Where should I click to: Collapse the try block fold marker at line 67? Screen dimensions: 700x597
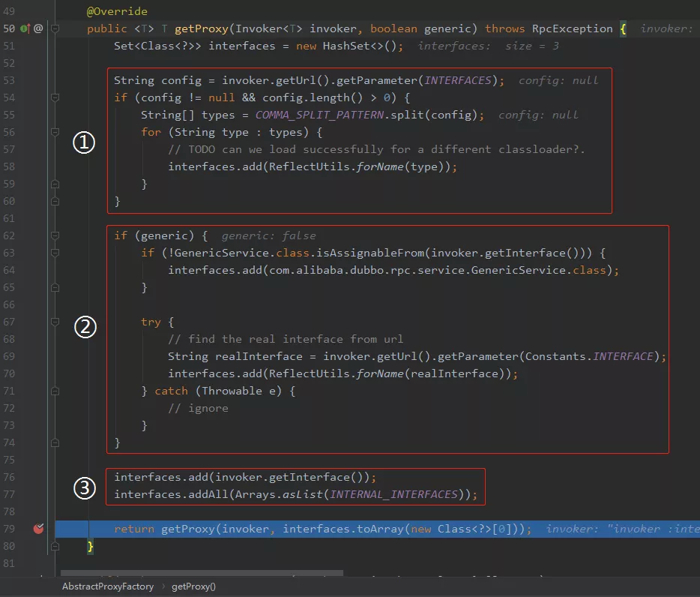point(55,322)
